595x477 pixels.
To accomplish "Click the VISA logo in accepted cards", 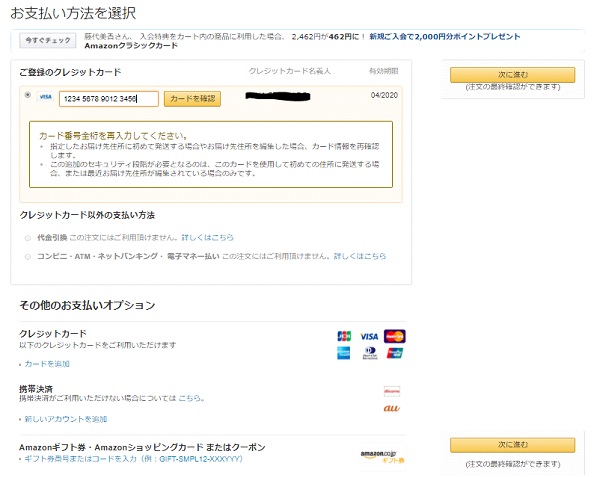I will (369, 337).
